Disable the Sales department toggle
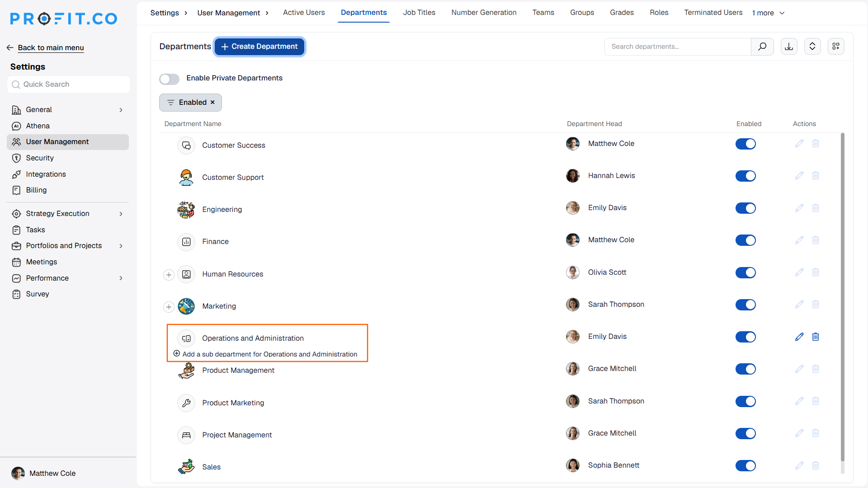The height and width of the screenshot is (488, 868). 745,465
